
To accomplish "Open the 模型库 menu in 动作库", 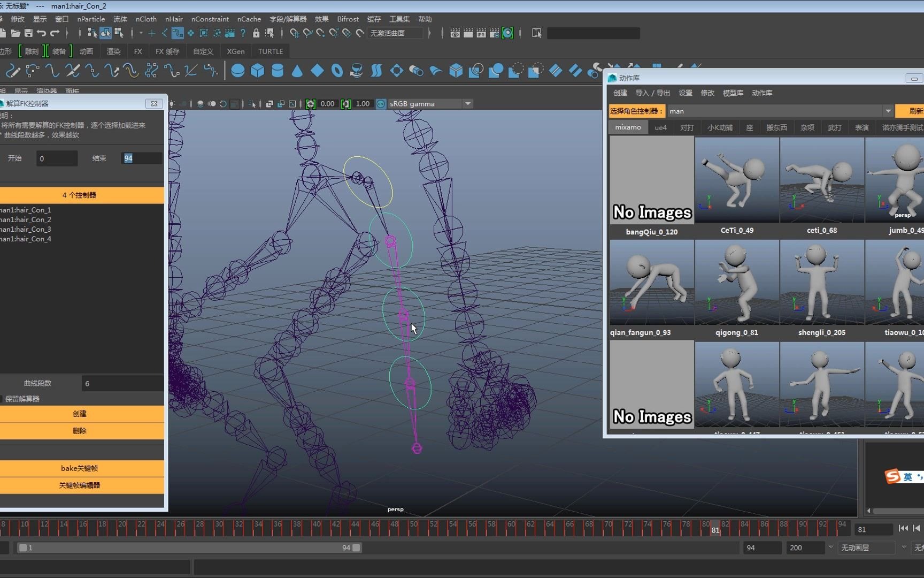I will click(733, 93).
